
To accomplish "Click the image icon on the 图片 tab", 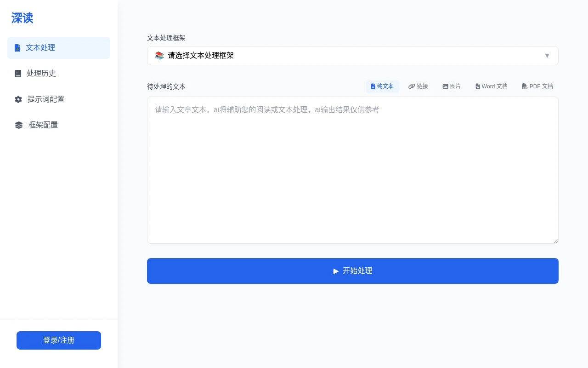I will [x=445, y=86].
